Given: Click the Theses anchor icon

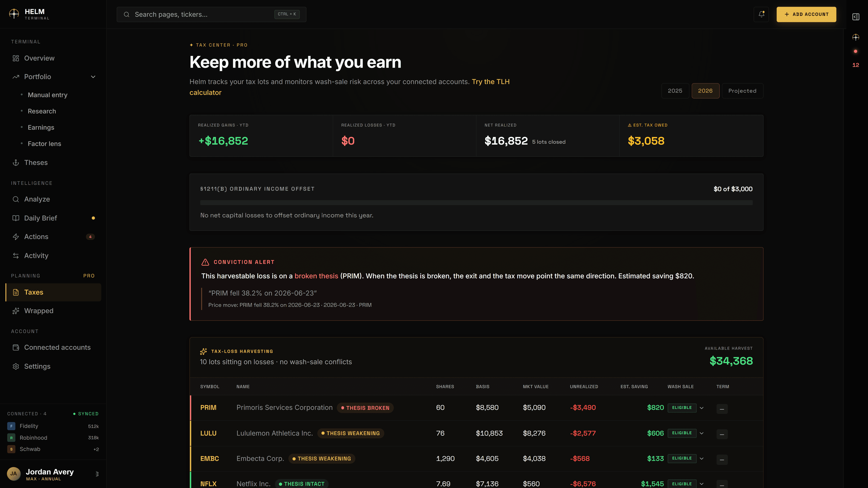Looking at the screenshot, I should (16, 163).
